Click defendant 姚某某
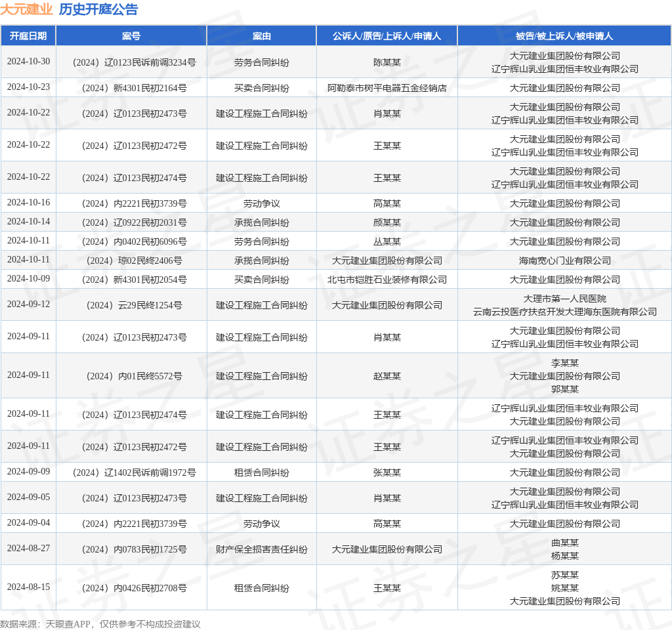Screen dimensions: 672x630 565,588
